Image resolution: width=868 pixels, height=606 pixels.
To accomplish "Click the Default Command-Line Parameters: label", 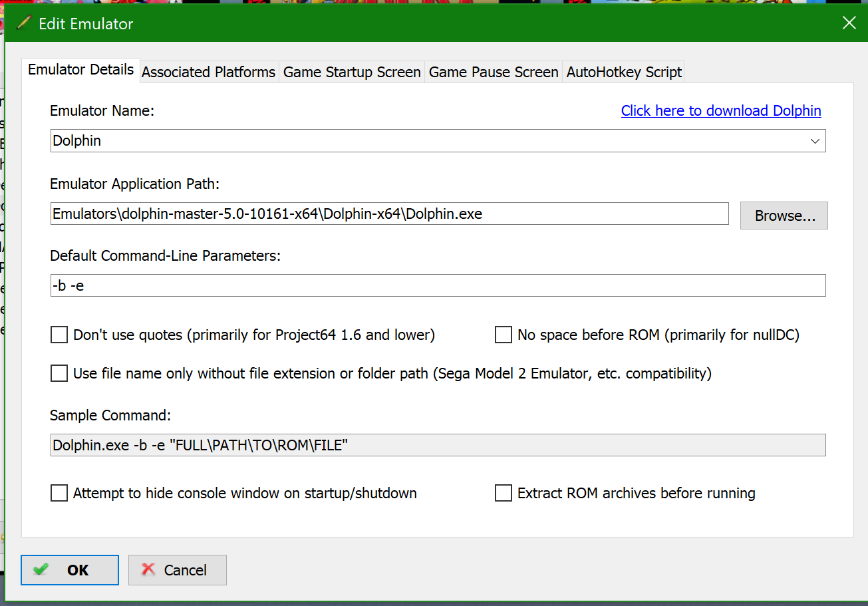I will pos(166,255).
